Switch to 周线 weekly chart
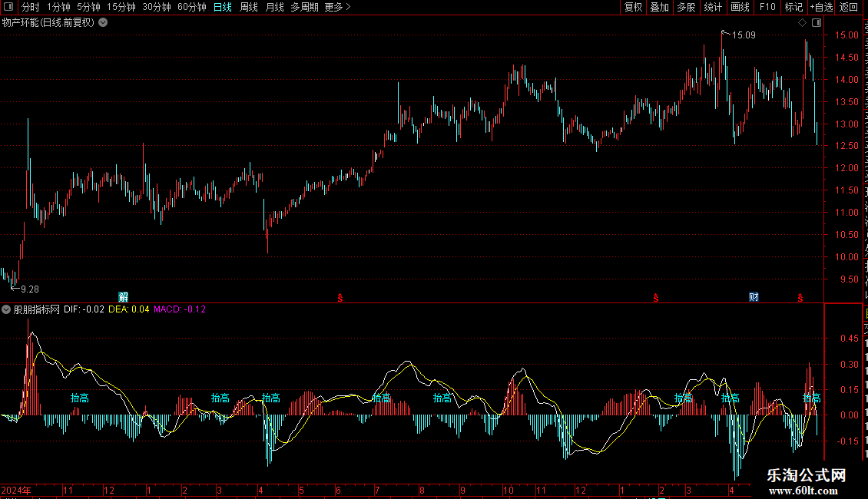868x499 pixels. point(249,7)
